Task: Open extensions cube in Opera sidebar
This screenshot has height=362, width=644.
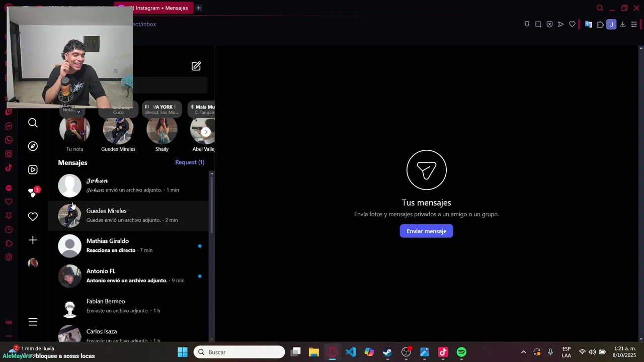Action: pos(9,243)
